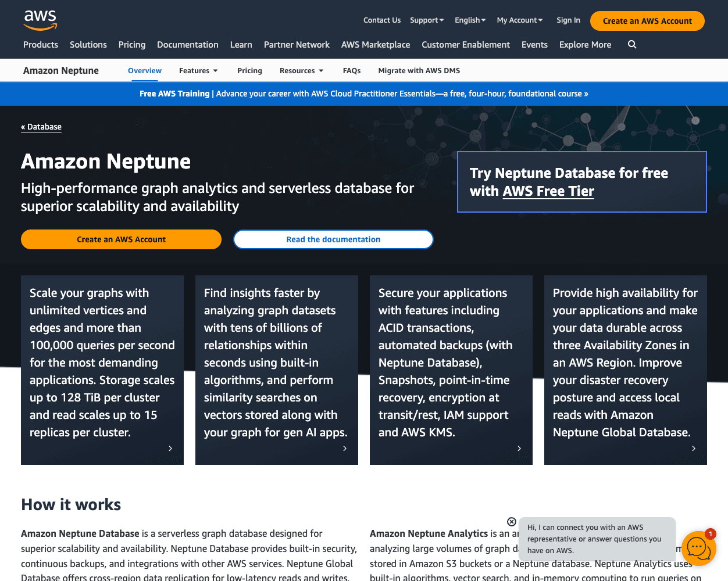The image size is (728, 581).
Task: Open the Learn menu
Action: pyautogui.click(x=241, y=45)
